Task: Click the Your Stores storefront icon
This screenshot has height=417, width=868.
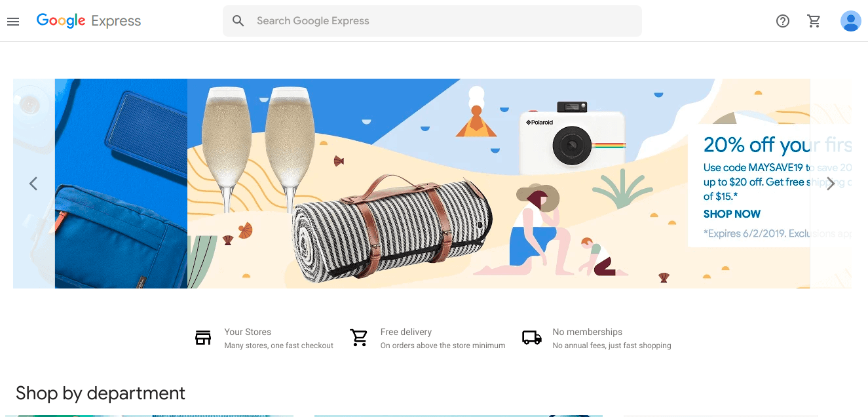Action: (203, 337)
